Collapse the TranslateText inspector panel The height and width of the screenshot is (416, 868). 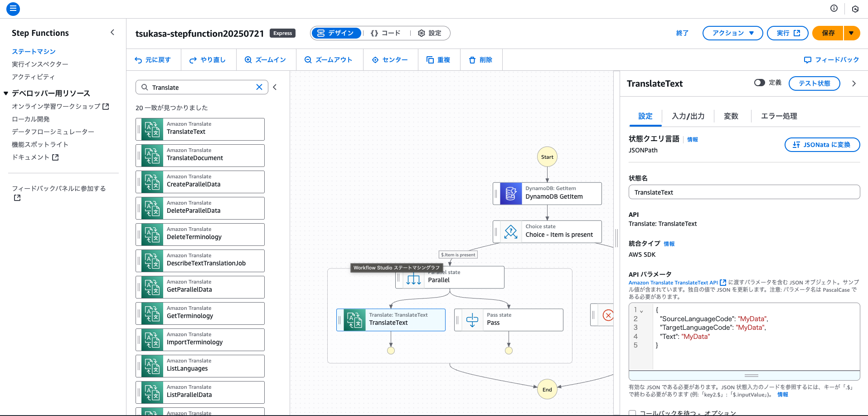click(854, 83)
